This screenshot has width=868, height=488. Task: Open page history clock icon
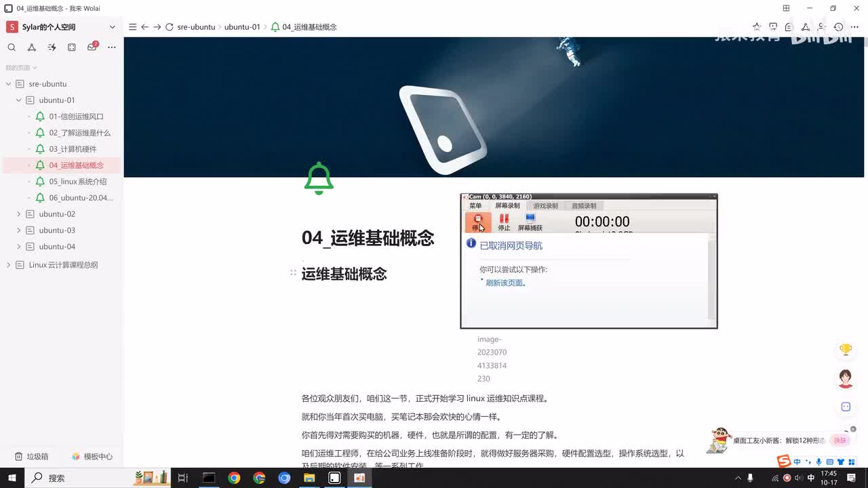(x=839, y=27)
